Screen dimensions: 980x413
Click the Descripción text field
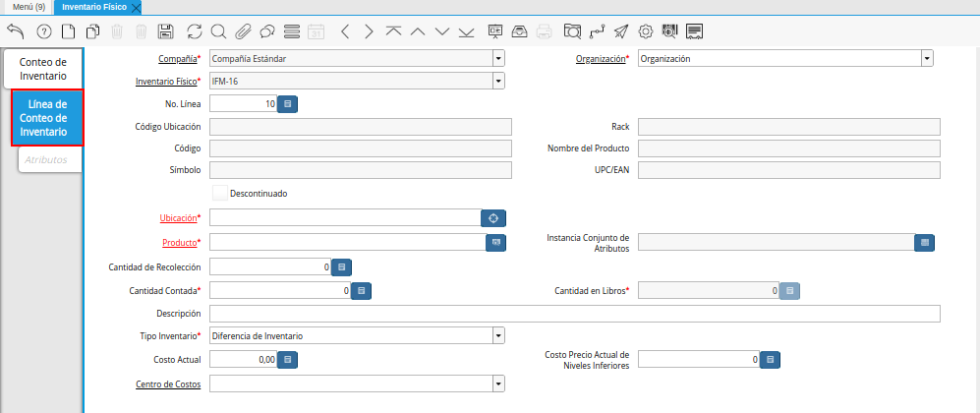(575, 314)
